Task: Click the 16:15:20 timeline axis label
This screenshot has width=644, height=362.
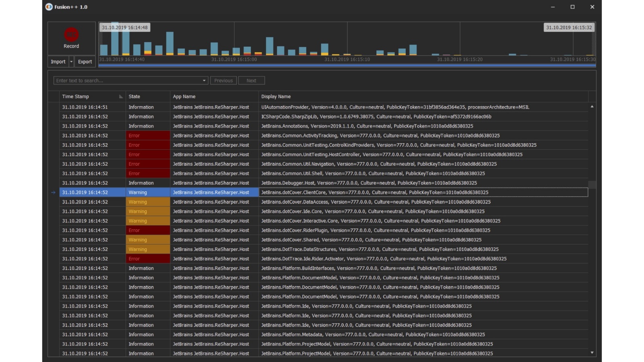Action: (460, 60)
